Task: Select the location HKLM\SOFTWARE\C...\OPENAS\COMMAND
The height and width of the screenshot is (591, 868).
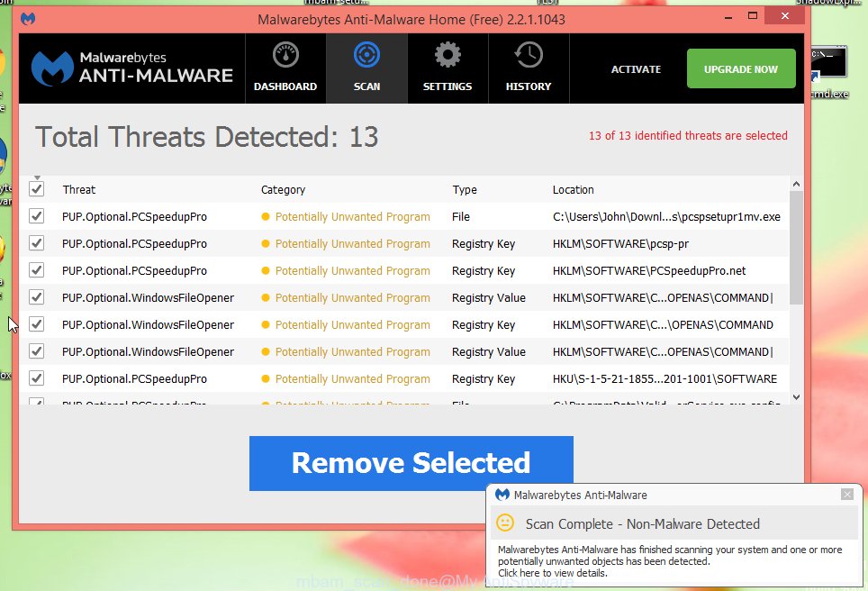Action: point(663,324)
